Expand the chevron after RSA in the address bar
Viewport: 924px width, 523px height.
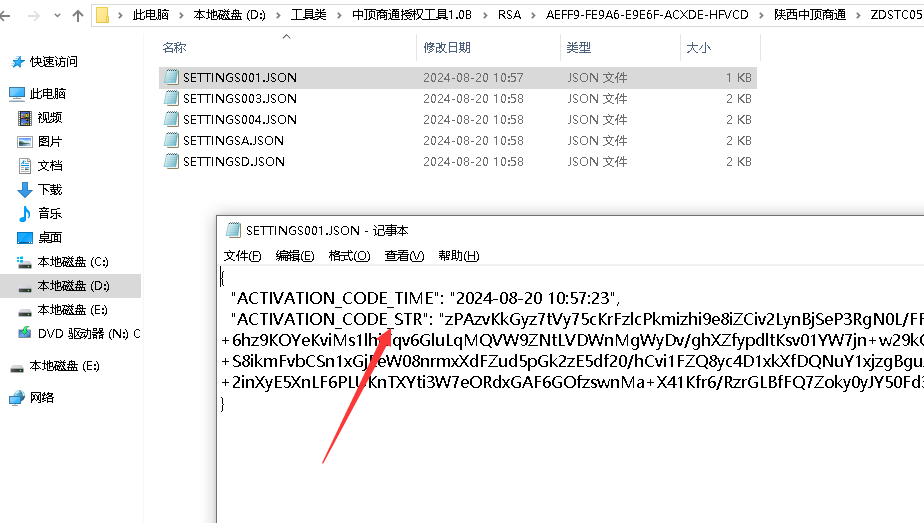point(535,15)
